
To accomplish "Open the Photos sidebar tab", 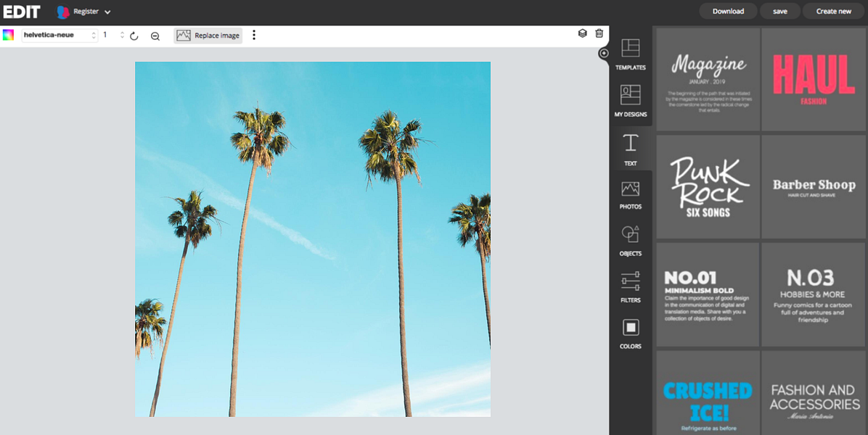I will pyautogui.click(x=631, y=195).
